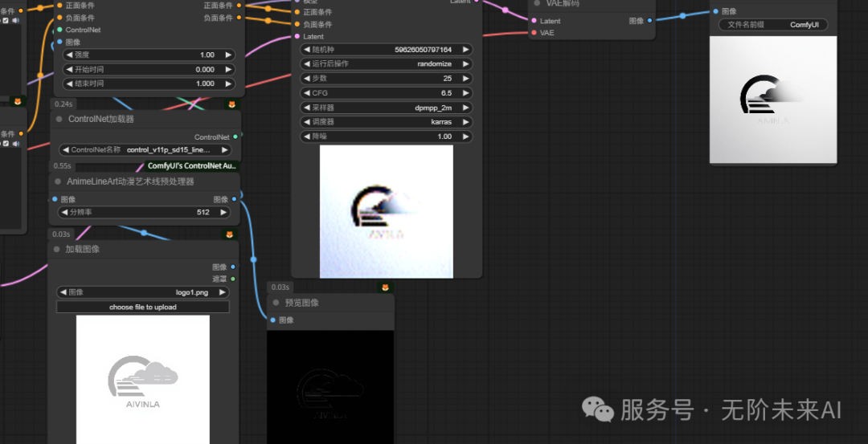
Task: Click 随机种 seed value field
Action: pos(387,50)
